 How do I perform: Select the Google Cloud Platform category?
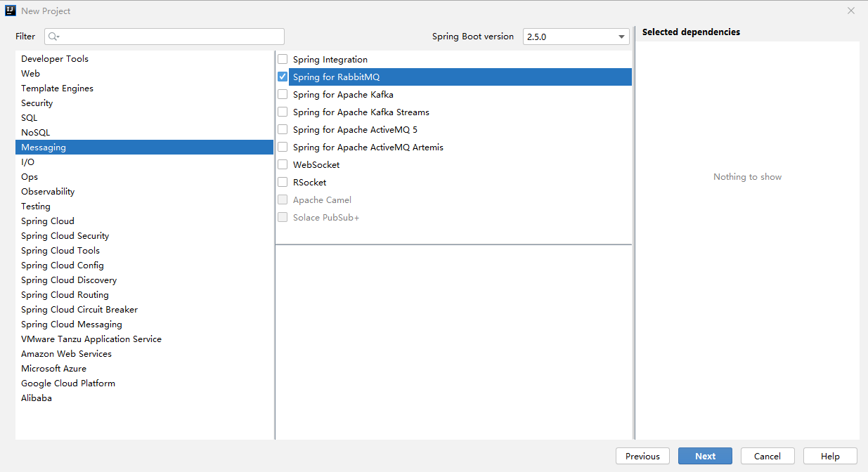pyautogui.click(x=144, y=383)
